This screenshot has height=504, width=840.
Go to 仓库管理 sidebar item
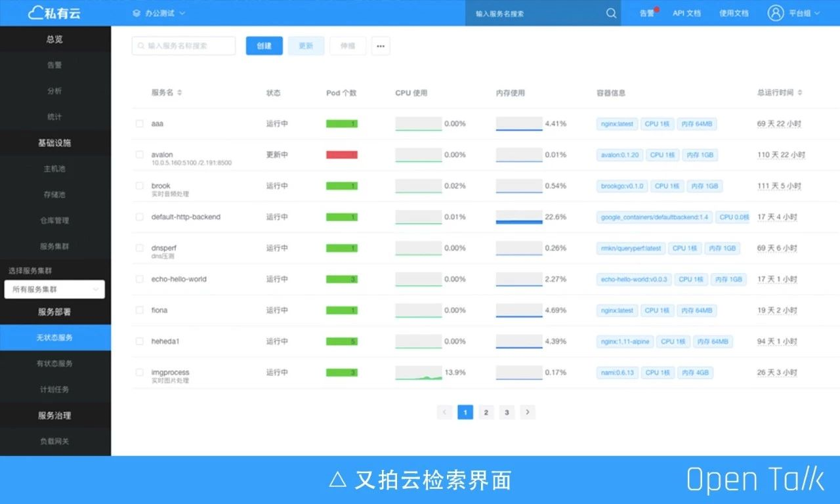(x=55, y=220)
